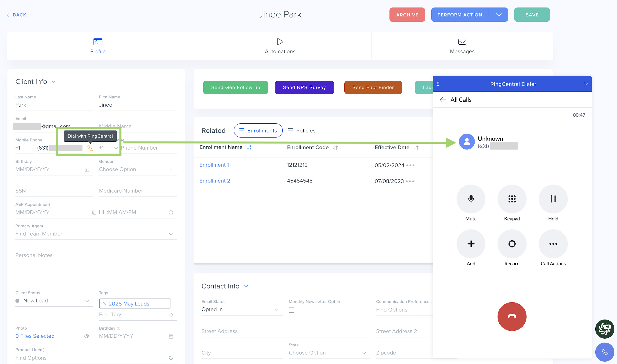Click the SSN input field

(54, 191)
